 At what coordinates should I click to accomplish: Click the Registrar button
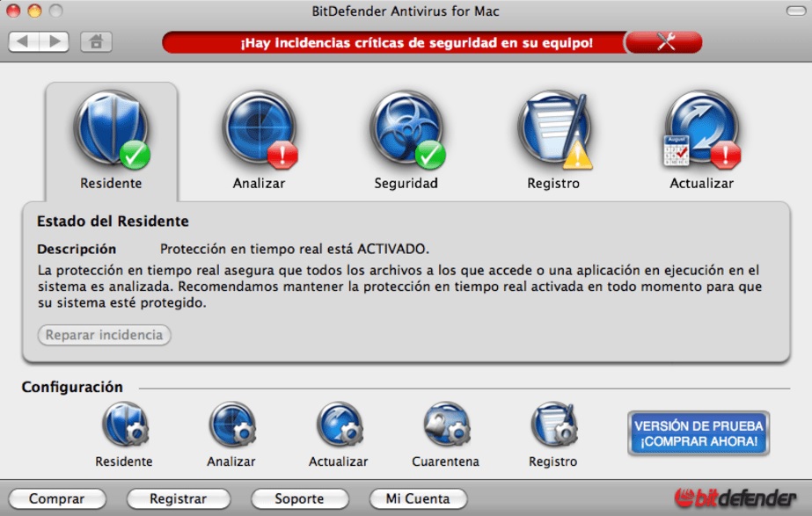[x=178, y=499]
